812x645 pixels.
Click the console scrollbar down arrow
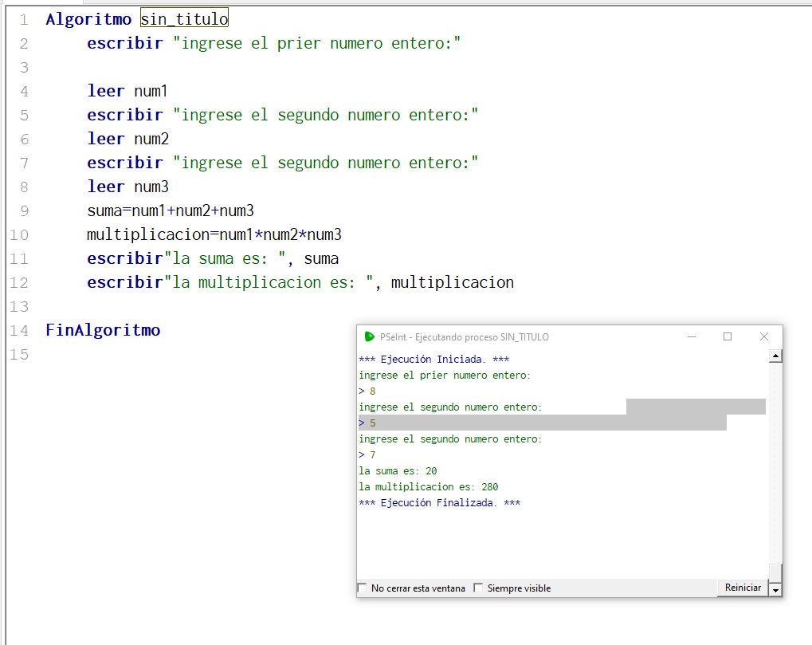click(x=775, y=590)
